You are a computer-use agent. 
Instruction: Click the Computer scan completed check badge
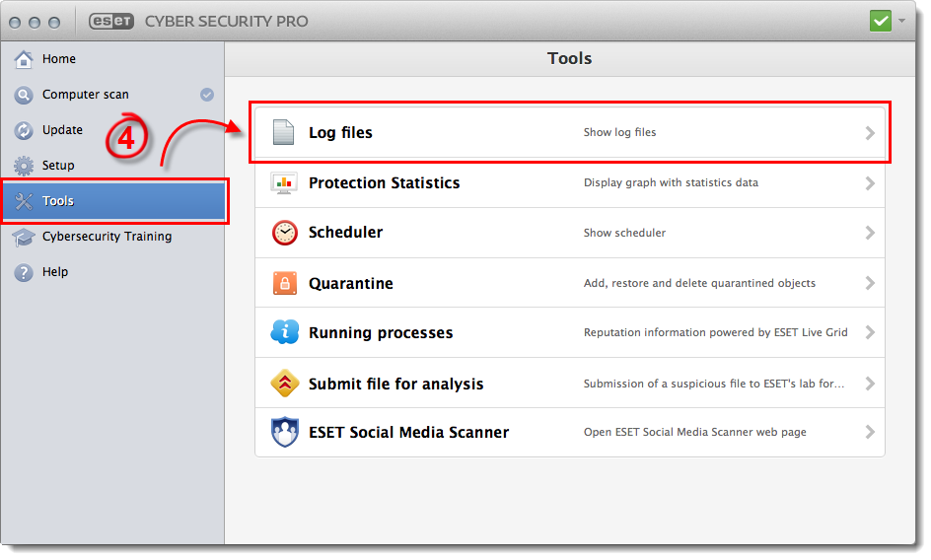(207, 95)
